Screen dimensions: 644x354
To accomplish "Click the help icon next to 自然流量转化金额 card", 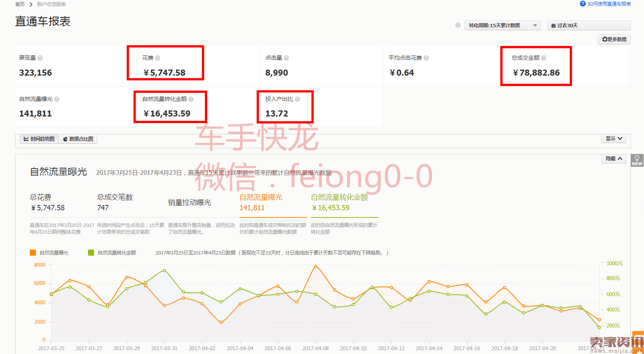I will [191, 99].
